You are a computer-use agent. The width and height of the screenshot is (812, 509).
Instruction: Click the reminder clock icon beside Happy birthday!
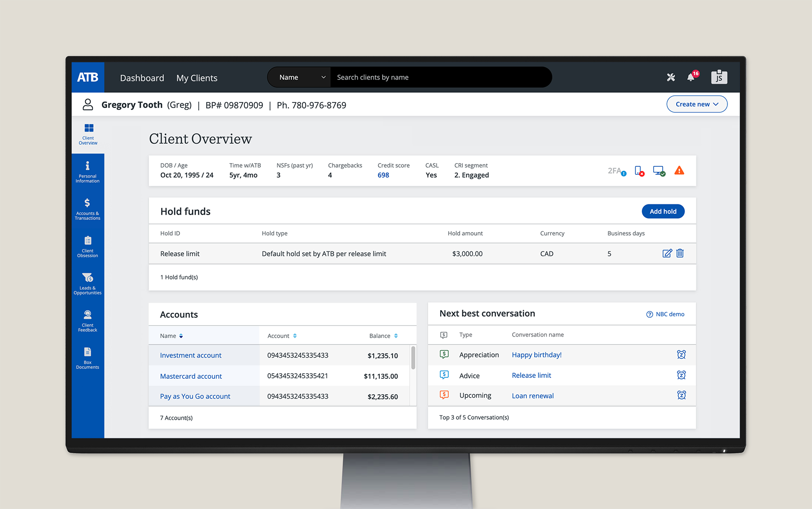click(681, 355)
